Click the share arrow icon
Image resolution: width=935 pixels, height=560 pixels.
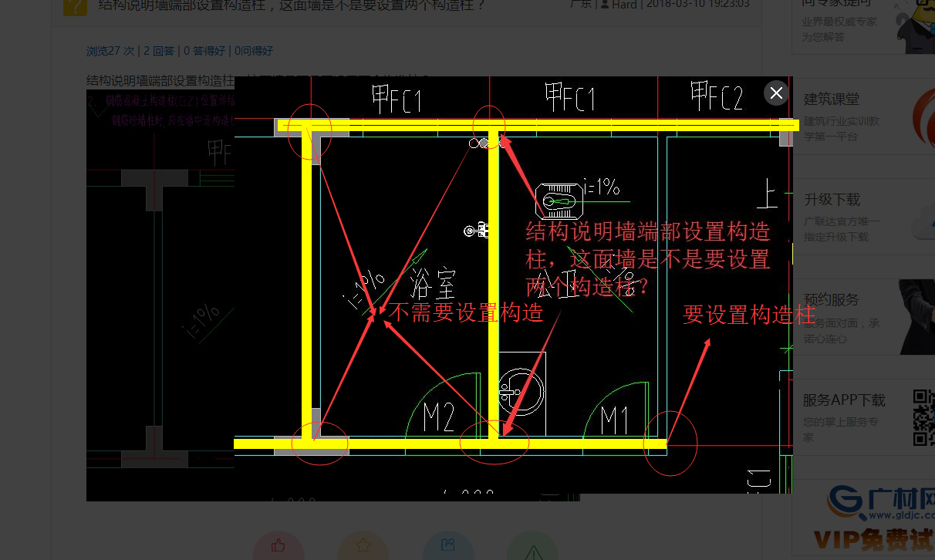click(448, 546)
